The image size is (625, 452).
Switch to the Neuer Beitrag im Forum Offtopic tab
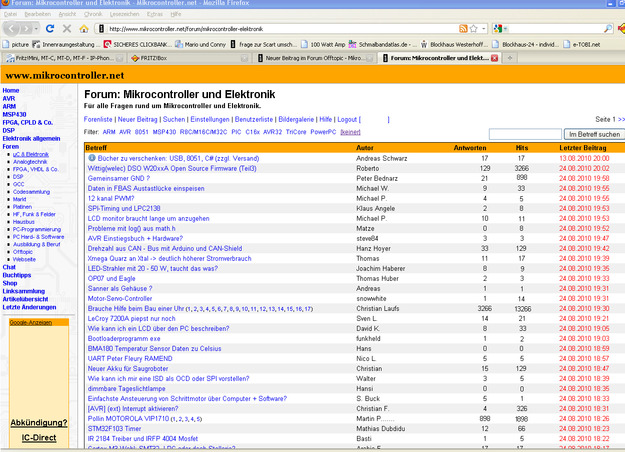click(x=315, y=58)
